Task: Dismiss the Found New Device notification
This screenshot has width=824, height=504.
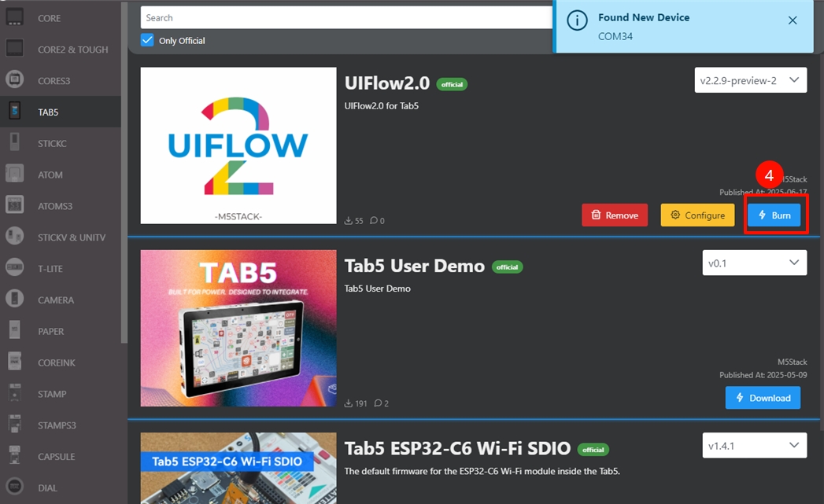Action: pos(793,20)
